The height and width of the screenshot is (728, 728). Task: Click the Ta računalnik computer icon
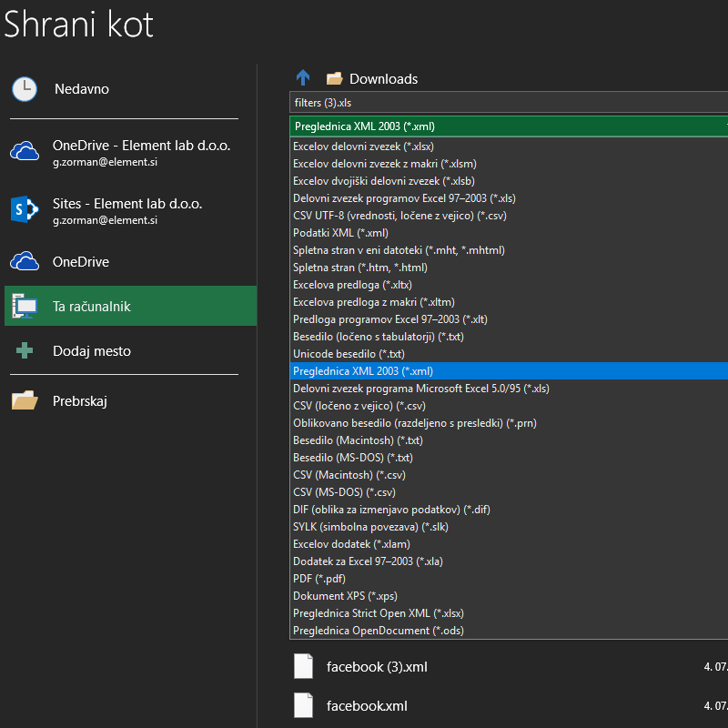pyautogui.click(x=25, y=306)
